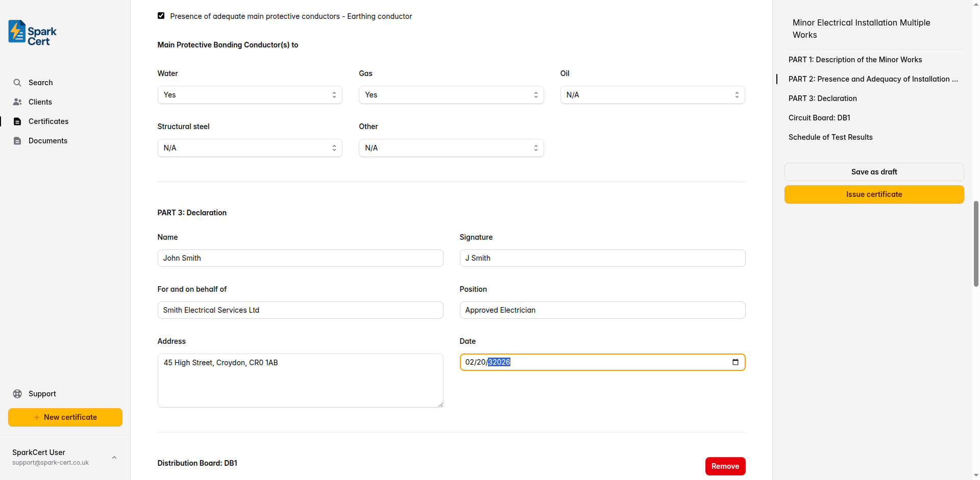Click into the Signature input field
The height and width of the screenshot is (480, 980).
pos(602,258)
